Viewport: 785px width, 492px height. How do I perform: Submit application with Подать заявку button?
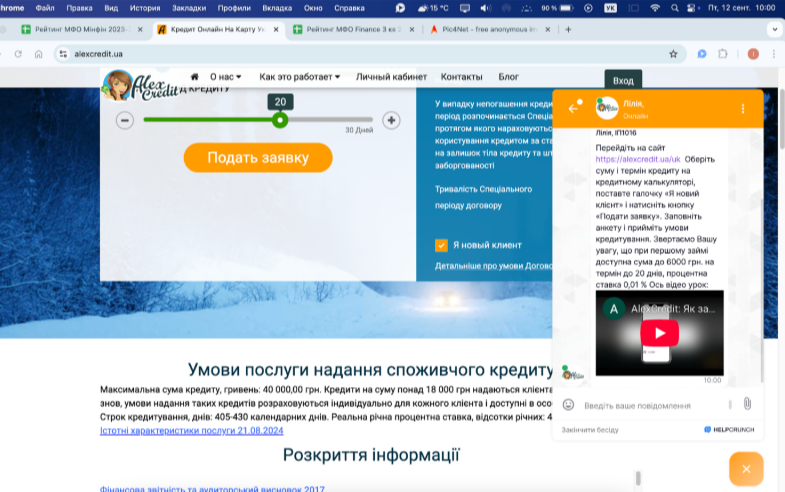point(258,158)
